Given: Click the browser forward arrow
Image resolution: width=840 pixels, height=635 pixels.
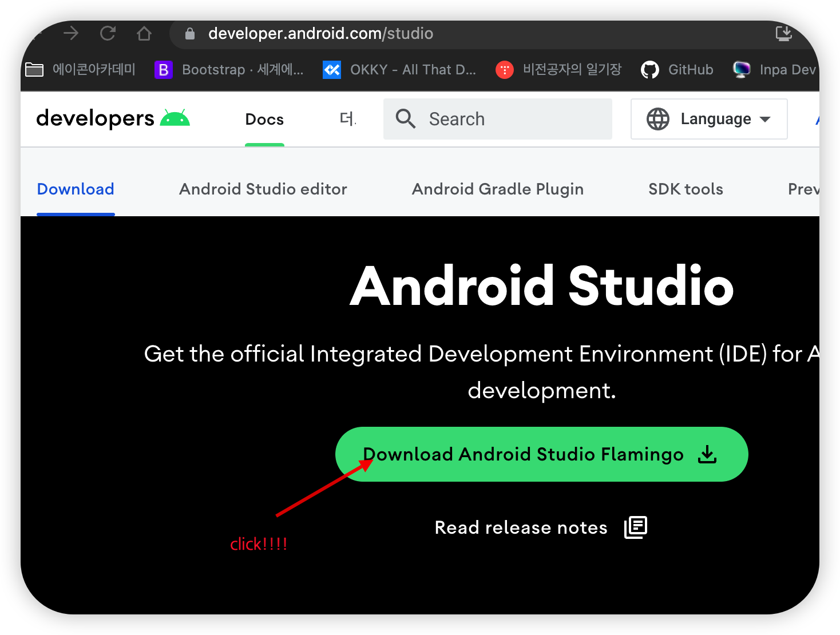Looking at the screenshot, I should click(x=71, y=34).
